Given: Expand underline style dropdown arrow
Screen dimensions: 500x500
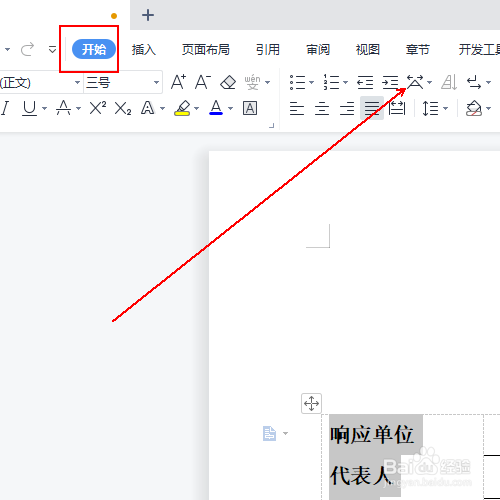Looking at the screenshot, I should (44, 108).
